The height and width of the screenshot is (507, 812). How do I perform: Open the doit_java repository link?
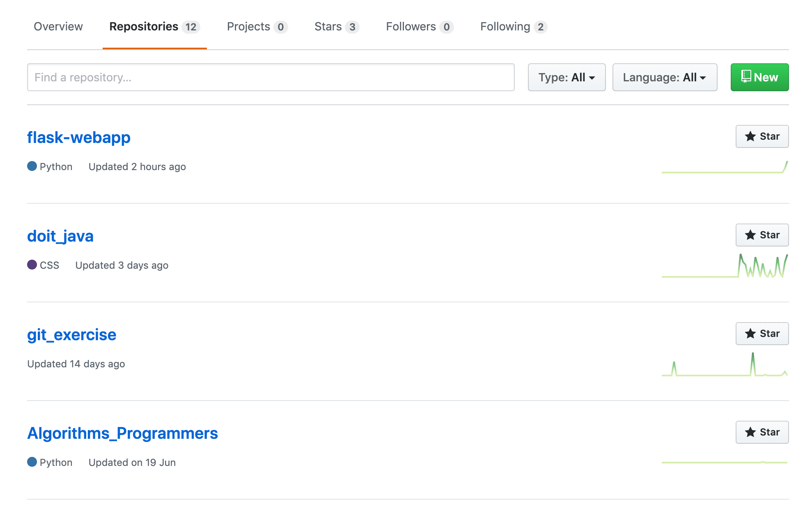pyautogui.click(x=60, y=236)
